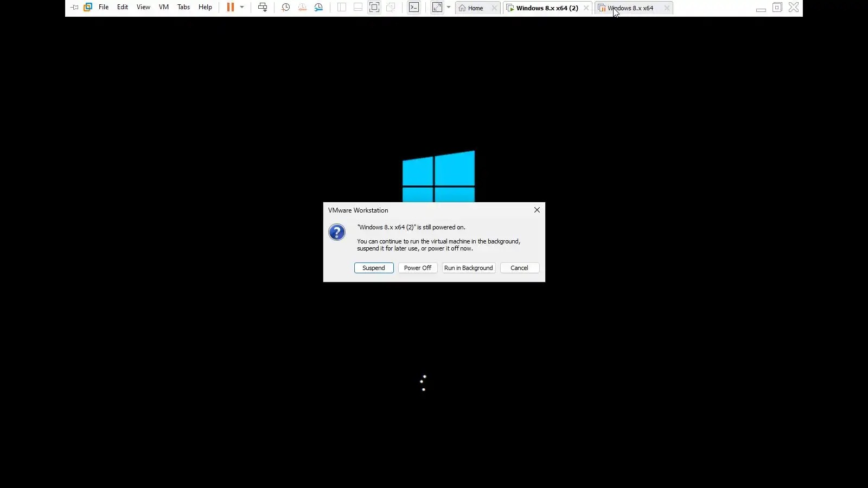Screen dimensions: 868x488
Task: Open the Edit menu
Action: pos(123,8)
